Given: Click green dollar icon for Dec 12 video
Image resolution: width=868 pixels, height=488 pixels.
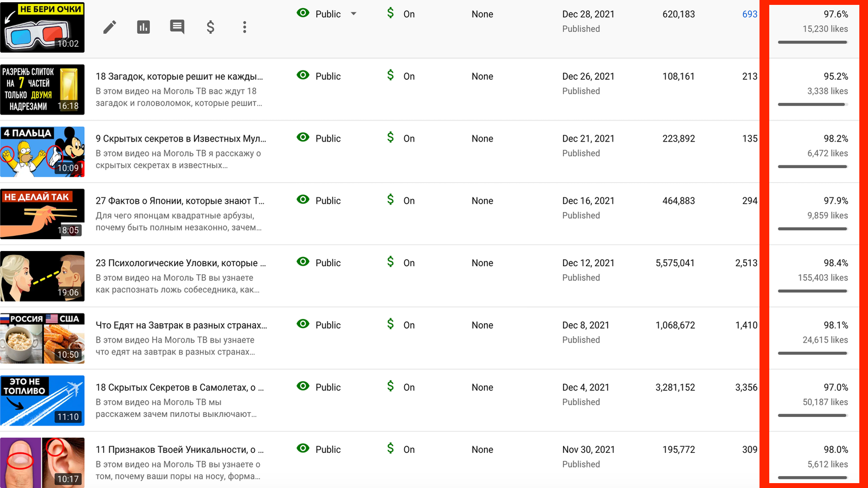Looking at the screenshot, I should (x=391, y=262).
